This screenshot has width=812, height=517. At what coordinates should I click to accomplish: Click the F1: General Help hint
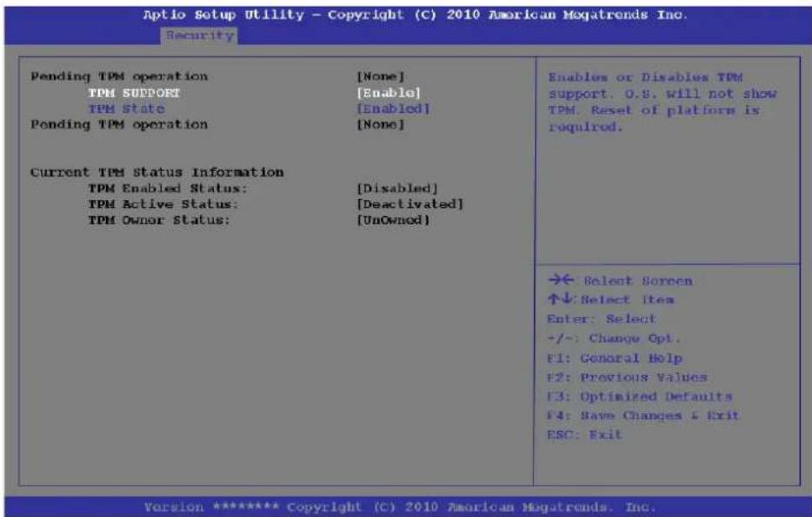point(614,358)
